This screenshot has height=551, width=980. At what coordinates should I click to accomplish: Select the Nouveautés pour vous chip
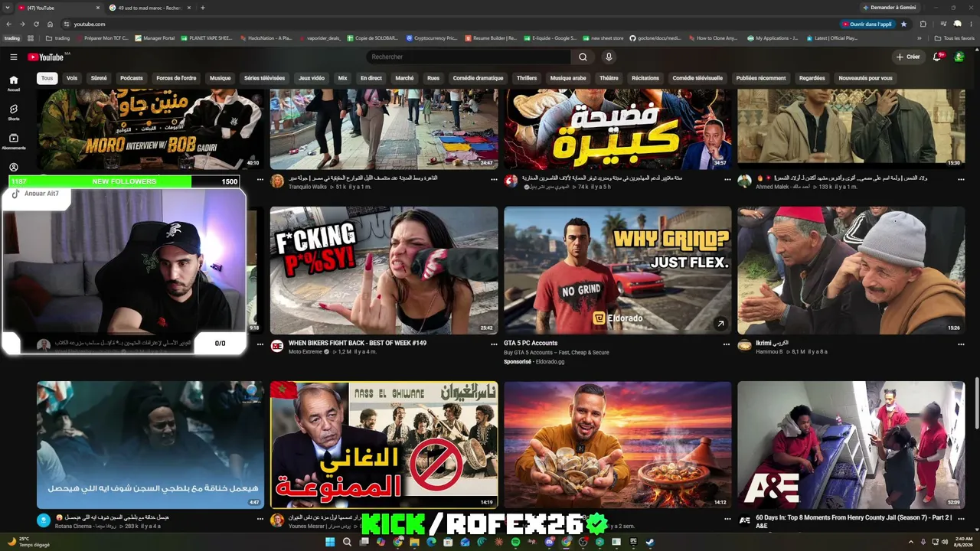click(x=865, y=78)
